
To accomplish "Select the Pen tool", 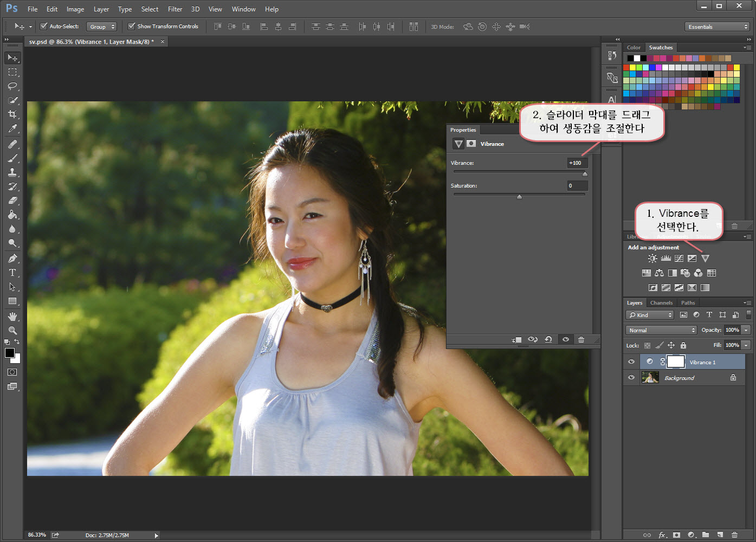I will pos(12,259).
